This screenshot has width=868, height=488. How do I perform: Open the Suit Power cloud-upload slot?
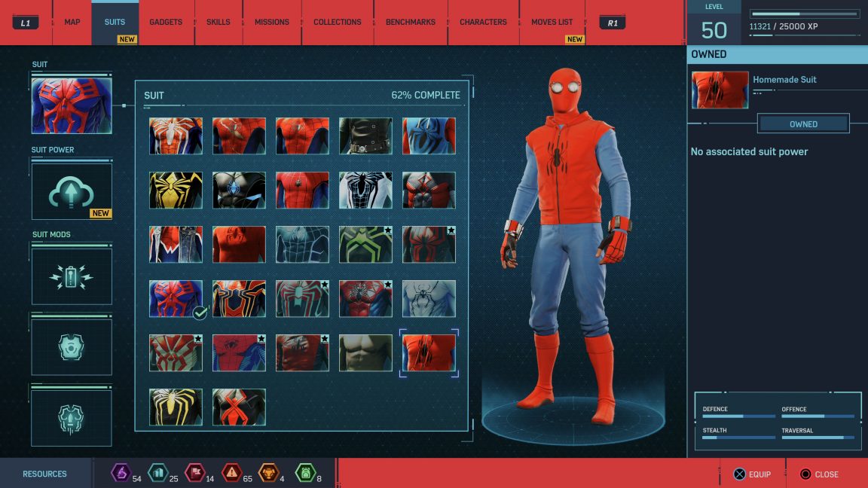(x=72, y=191)
